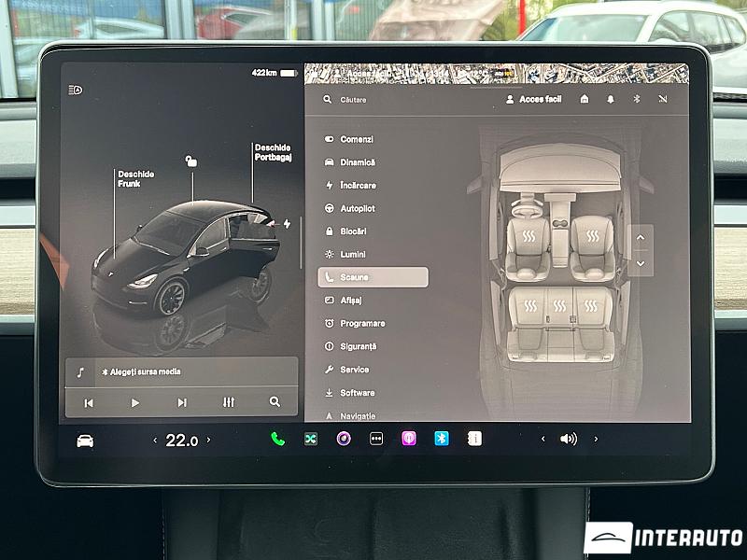Tap the lock icon above the car
The height and width of the screenshot is (560, 747).
tap(191, 161)
